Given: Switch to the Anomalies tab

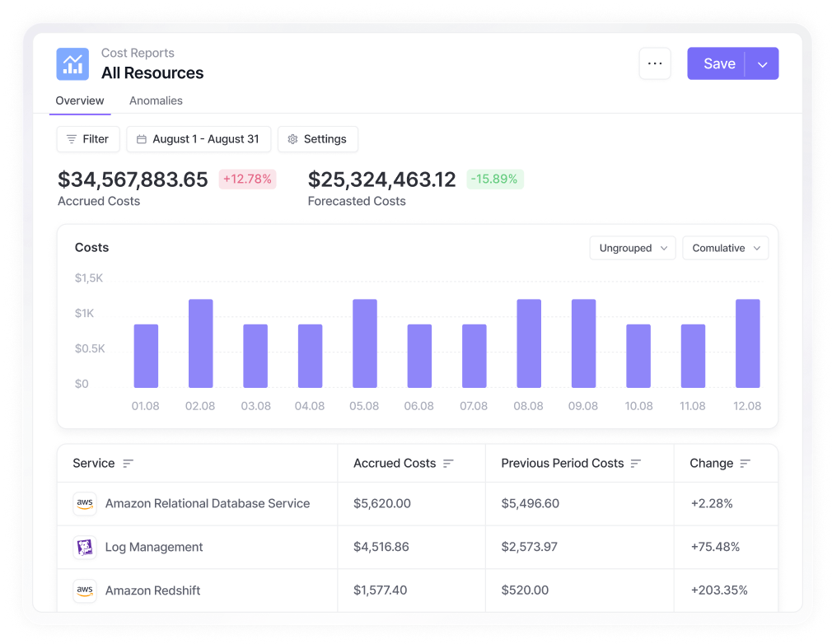Looking at the screenshot, I should [x=156, y=100].
